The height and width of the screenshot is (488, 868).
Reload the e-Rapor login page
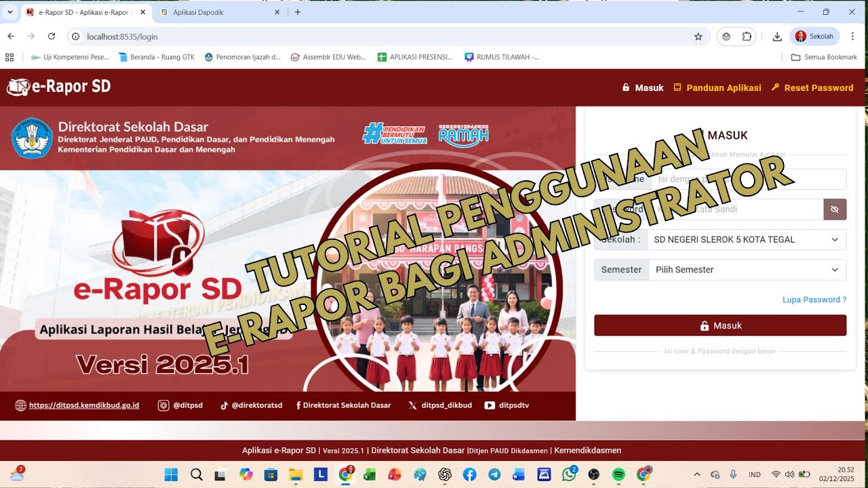(52, 37)
